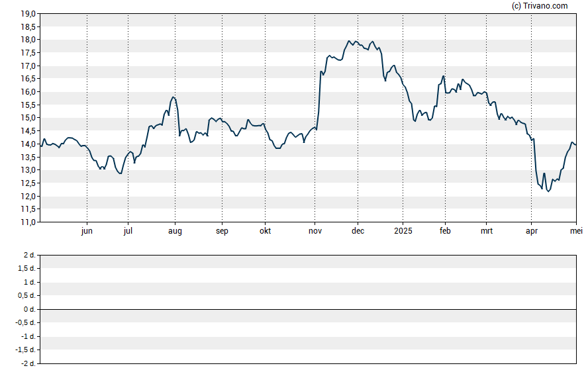Click the lowest price point in April

click(548, 191)
